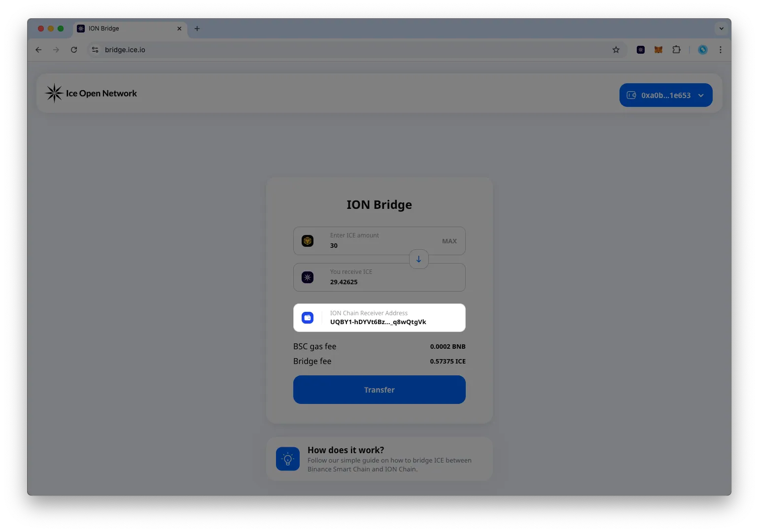This screenshot has width=759, height=532.
Task: Reload the bridge.ice.io page
Action: (x=74, y=50)
